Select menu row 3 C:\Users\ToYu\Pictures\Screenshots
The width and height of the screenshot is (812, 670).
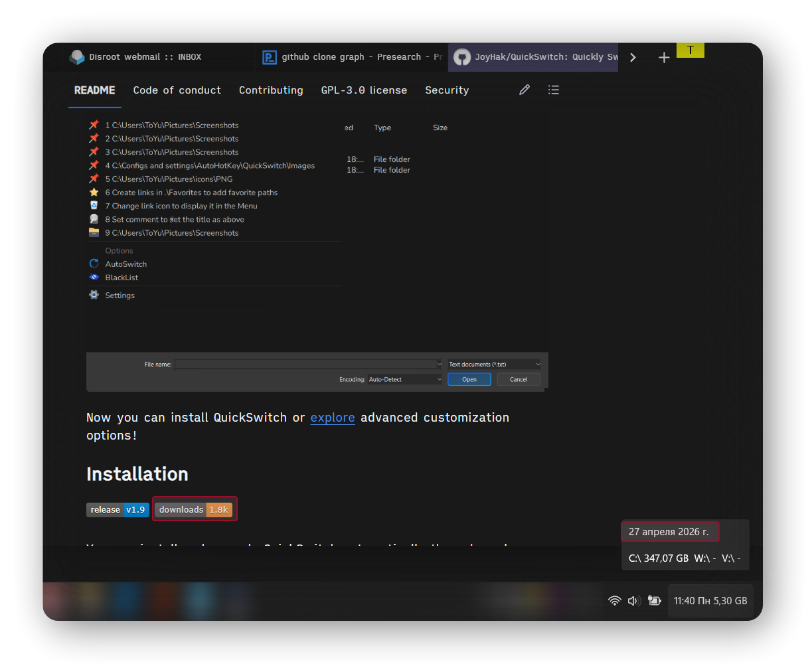pyautogui.click(x=172, y=152)
